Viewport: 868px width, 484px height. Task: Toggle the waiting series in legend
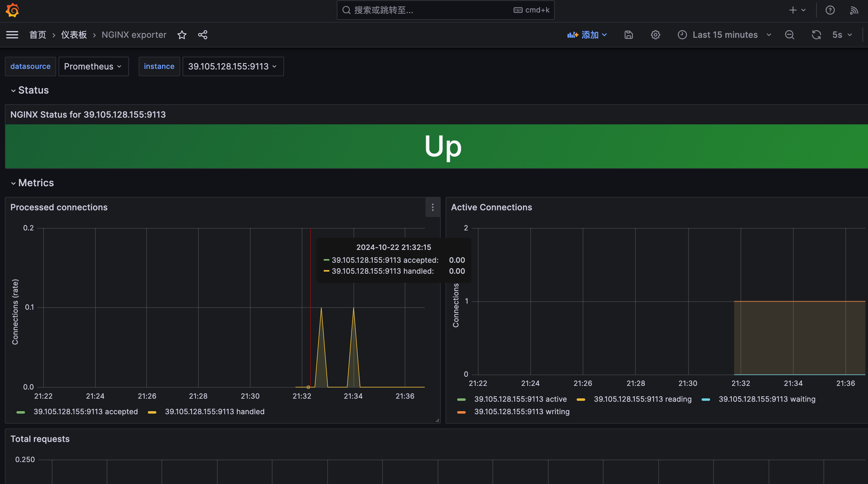(767, 399)
